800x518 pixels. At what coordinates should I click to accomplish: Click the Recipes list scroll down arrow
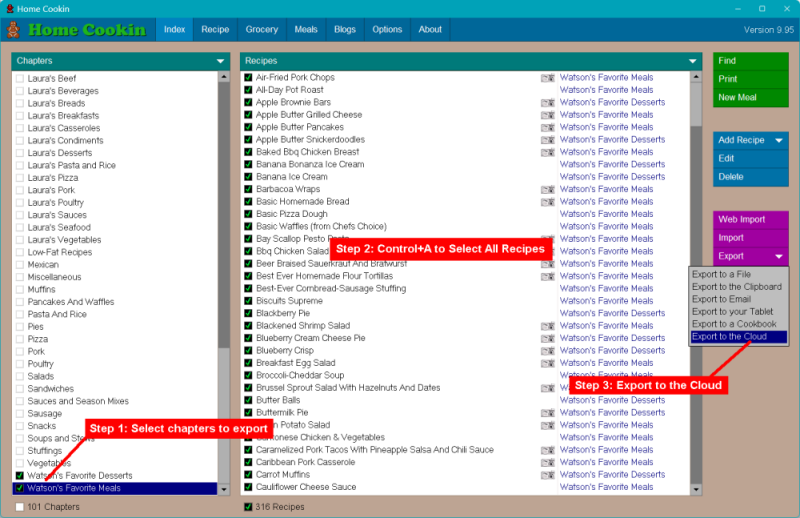[x=696, y=489]
